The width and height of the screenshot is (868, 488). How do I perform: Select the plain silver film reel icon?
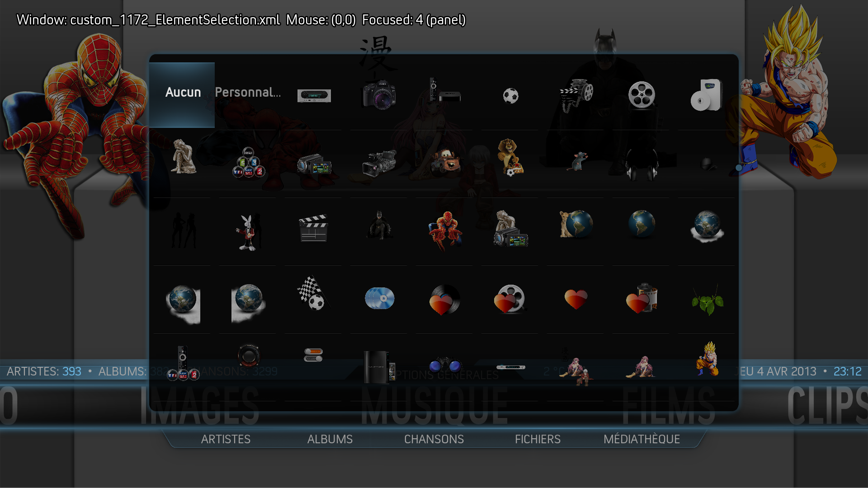(642, 95)
